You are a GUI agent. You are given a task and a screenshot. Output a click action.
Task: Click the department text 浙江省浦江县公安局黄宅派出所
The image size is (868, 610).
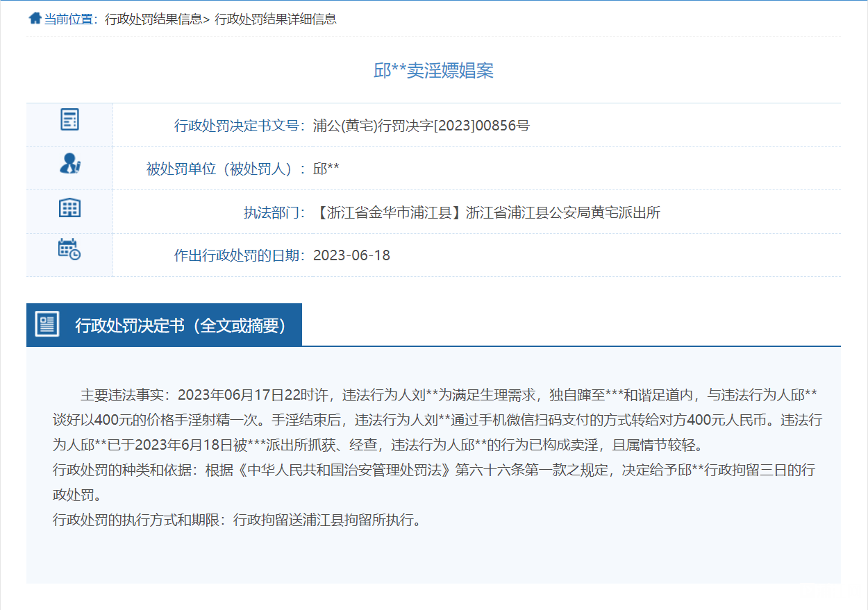[x=563, y=212]
